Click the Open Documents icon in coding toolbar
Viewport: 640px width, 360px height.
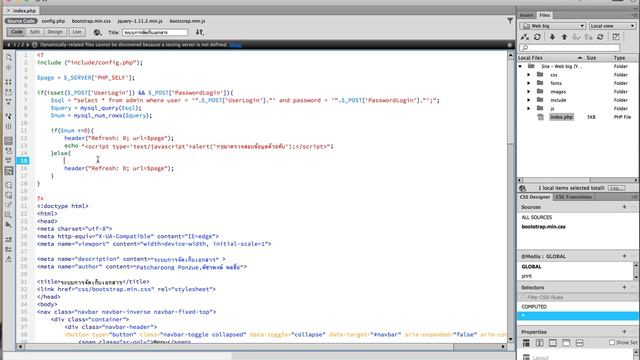(9, 58)
